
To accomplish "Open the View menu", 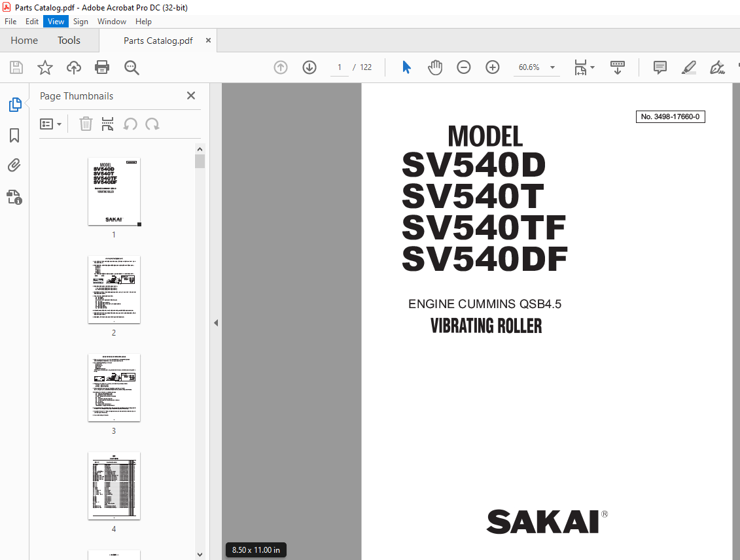I will [x=56, y=22].
